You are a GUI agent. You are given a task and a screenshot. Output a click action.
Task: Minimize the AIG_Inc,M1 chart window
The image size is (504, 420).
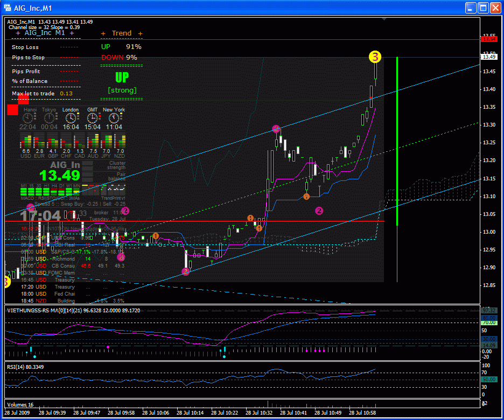471,8
